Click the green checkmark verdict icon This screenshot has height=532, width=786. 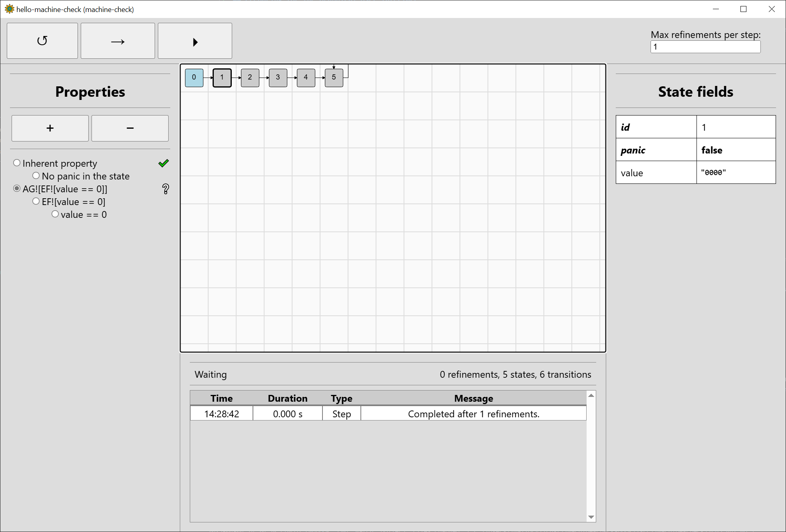pos(164,163)
